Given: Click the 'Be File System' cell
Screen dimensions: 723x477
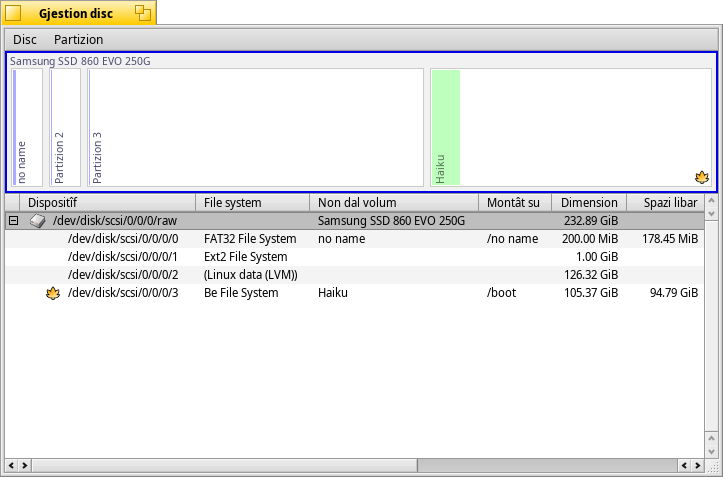Looking at the screenshot, I should (241, 293).
